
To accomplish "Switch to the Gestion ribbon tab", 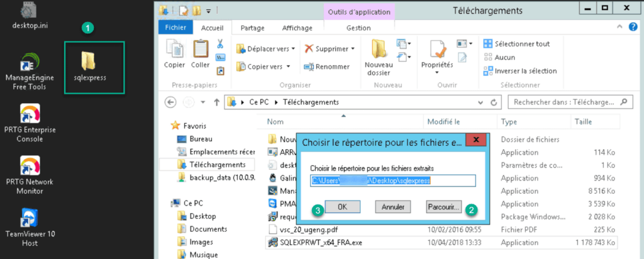I will click(x=358, y=28).
